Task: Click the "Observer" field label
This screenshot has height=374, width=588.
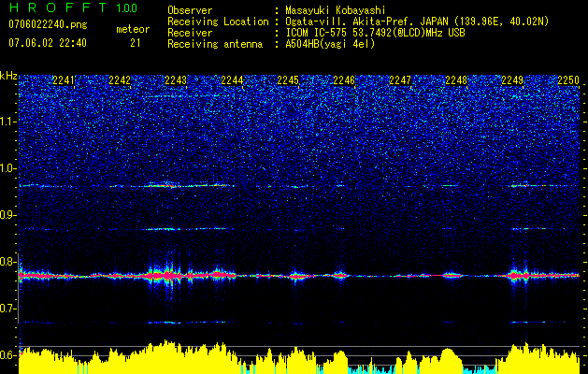Action: point(190,10)
